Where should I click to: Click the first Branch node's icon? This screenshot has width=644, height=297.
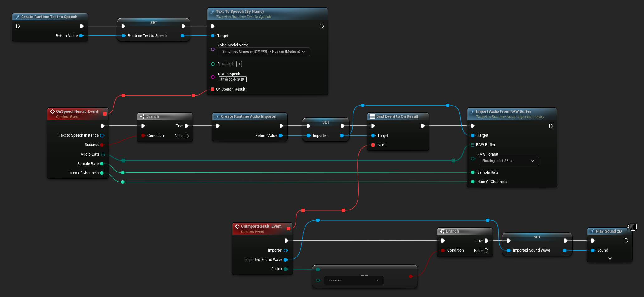pyautogui.click(x=142, y=116)
